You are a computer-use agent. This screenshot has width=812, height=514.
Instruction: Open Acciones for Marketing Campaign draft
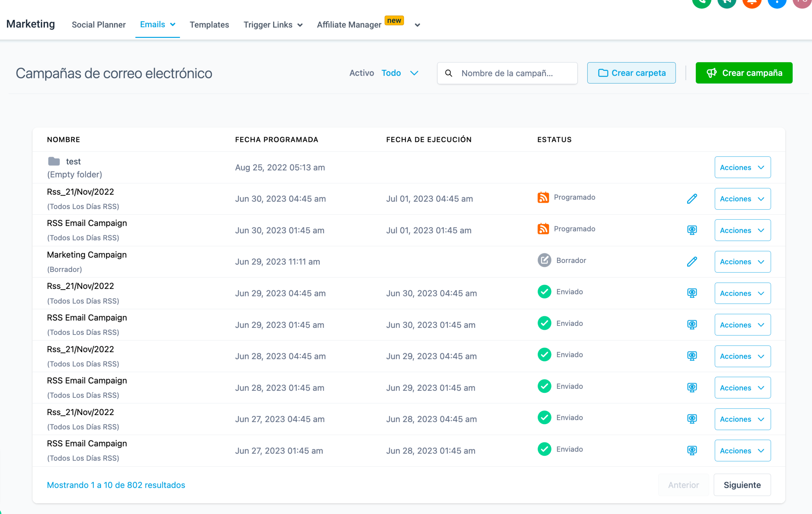point(742,262)
